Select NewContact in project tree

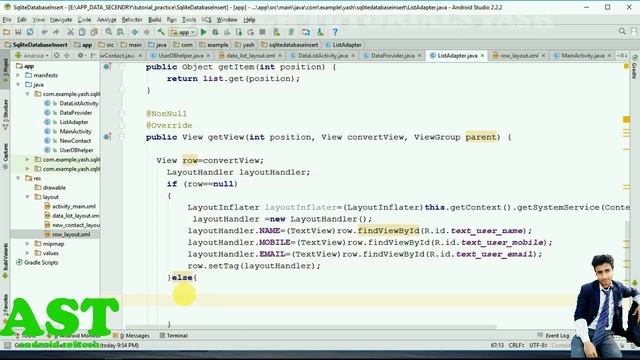coord(68,141)
